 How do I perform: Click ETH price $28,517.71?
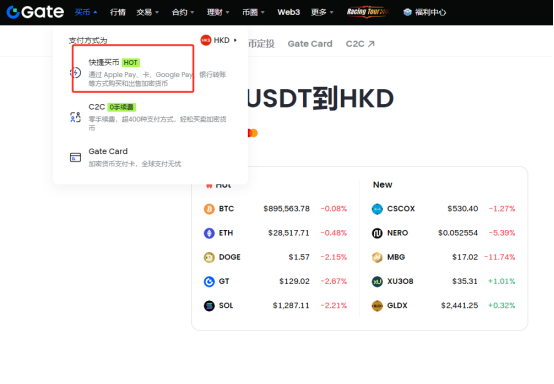coord(289,233)
